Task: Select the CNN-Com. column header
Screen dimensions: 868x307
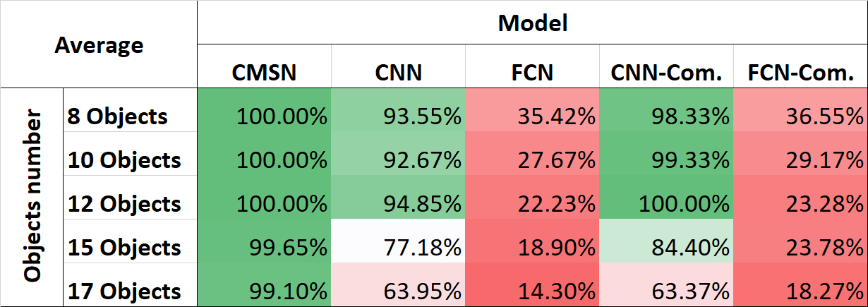Action: [x=666, y=73]
